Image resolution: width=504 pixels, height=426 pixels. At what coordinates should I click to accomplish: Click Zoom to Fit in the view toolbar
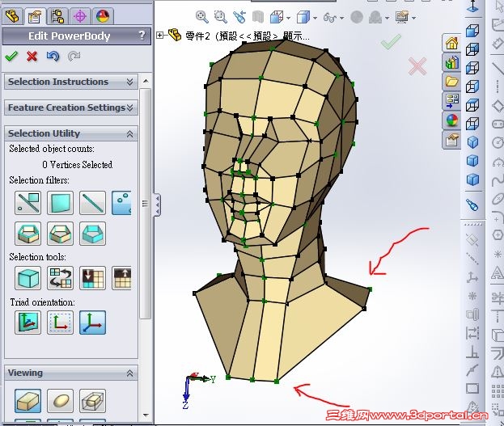click(202, 17)
